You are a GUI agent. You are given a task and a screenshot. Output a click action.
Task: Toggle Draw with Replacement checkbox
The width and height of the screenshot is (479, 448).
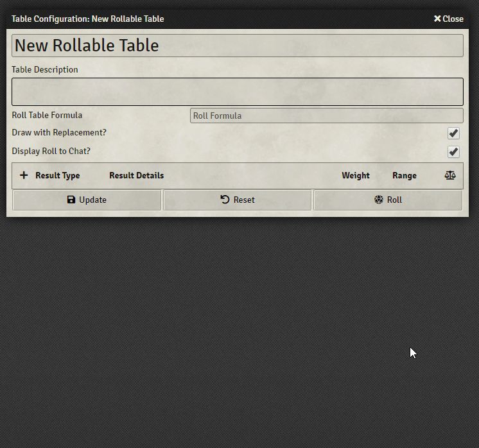click(x=453, y=133)
